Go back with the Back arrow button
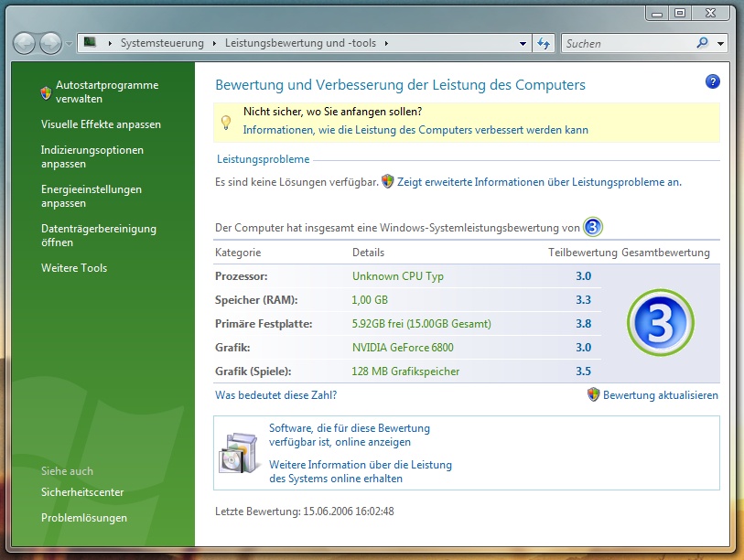The image size is (744, 560). tap(24, 44)
